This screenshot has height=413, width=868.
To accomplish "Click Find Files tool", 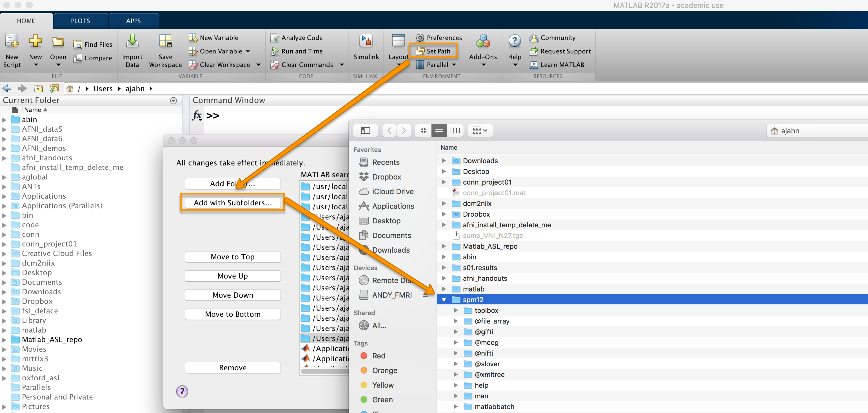I will (x=93, y=44).
